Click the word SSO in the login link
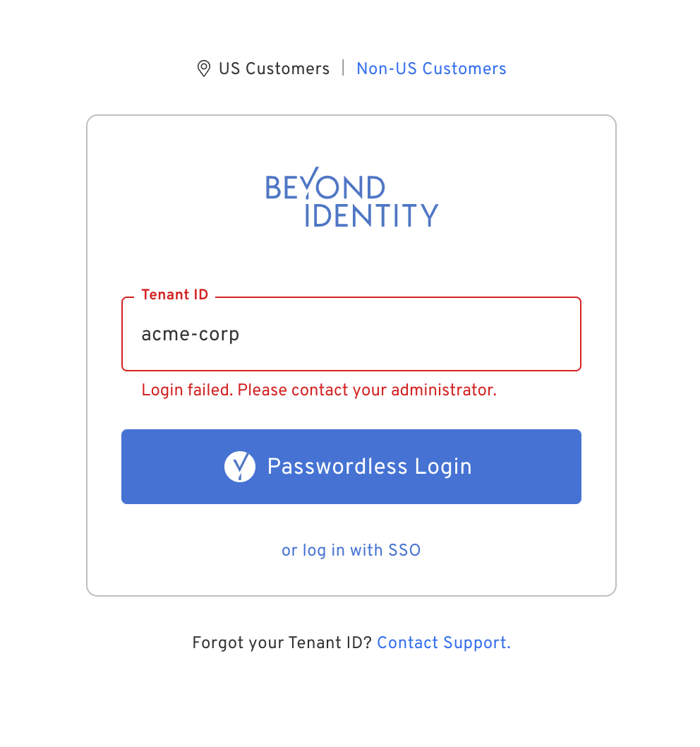This screenshot has width=700, height=747. point(404,550)
